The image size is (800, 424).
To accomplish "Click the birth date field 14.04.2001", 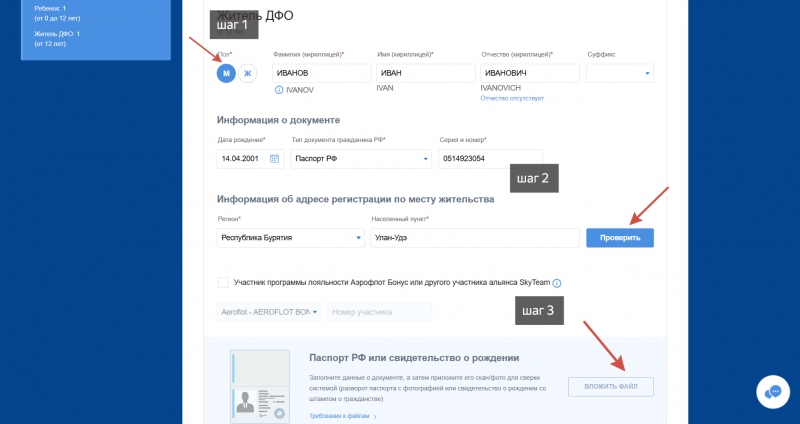I will click(x=250, y=159).
